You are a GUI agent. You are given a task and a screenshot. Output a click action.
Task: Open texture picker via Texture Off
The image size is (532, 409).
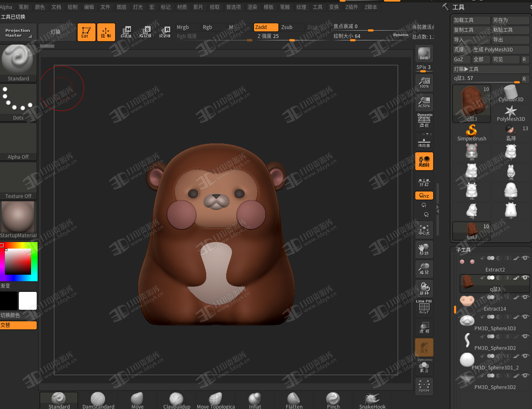point(18,181)
